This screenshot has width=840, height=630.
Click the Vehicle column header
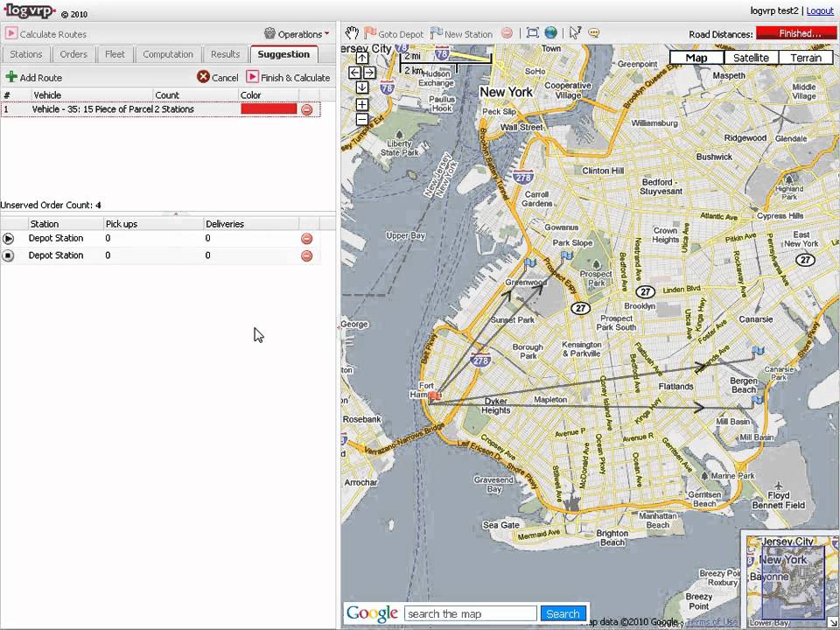pyautogui.click(x=92, y=94)
